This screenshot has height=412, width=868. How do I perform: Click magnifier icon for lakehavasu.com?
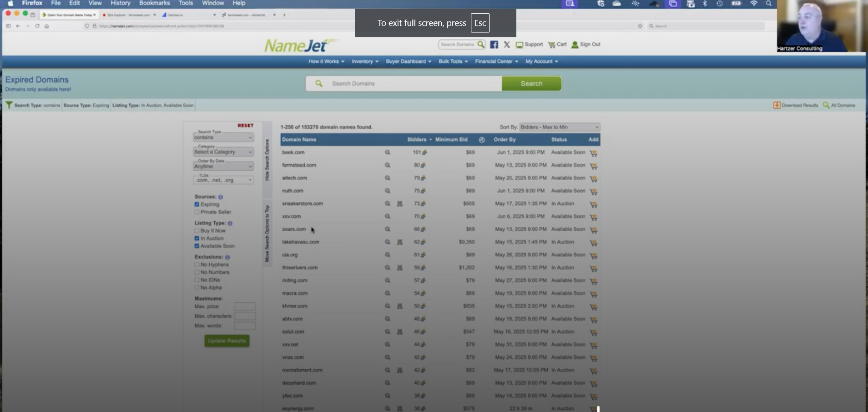tap(388, 242)
